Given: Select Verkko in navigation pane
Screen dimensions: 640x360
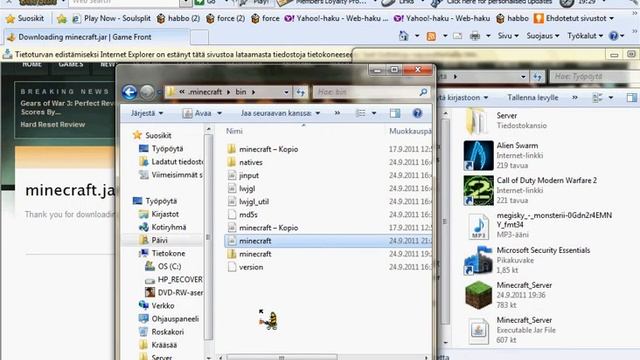Looking at the screenshot, I should click(x=157, y=305).
